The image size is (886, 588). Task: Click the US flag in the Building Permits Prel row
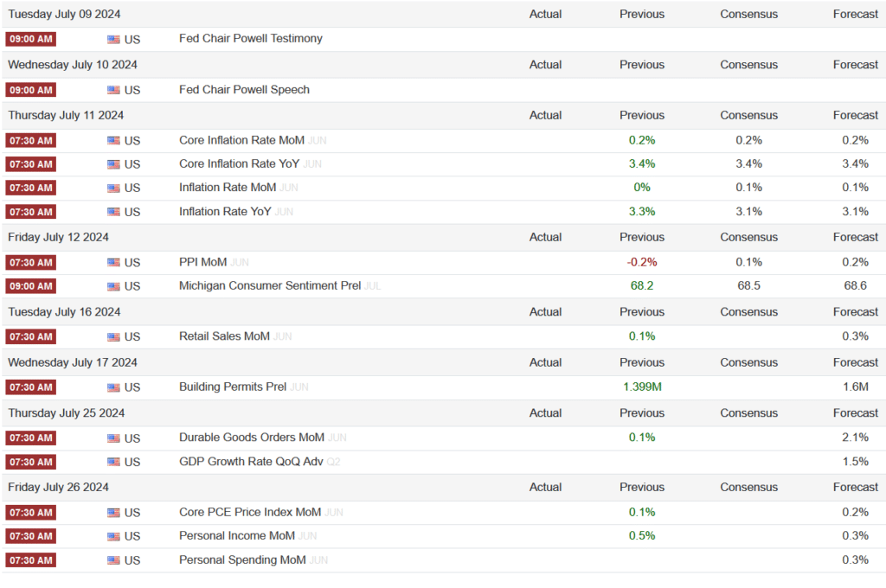(113, 387)
